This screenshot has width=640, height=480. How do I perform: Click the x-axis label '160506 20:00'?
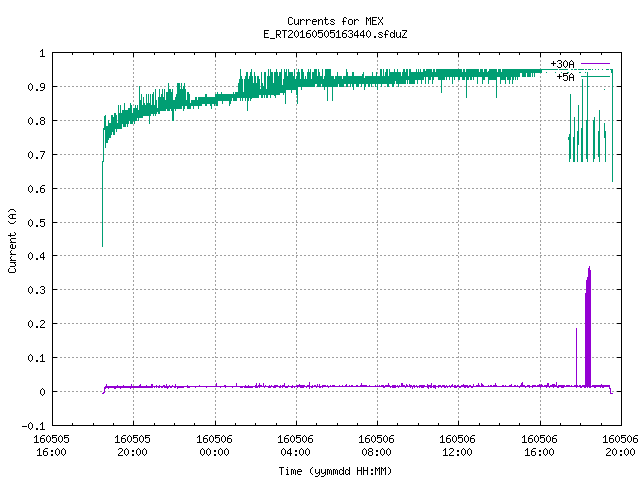tap(620, 445)
